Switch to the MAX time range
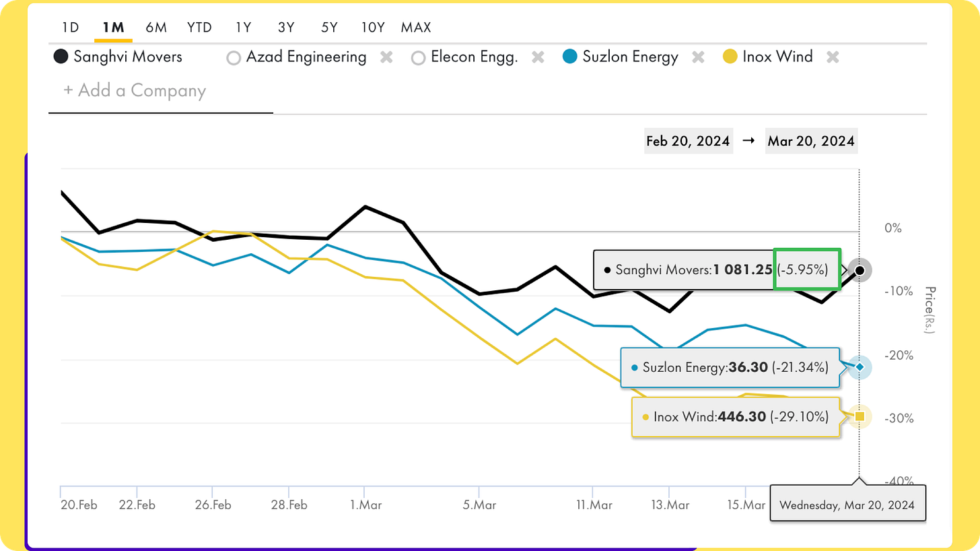The image size is (980, 551). (416, 28)
